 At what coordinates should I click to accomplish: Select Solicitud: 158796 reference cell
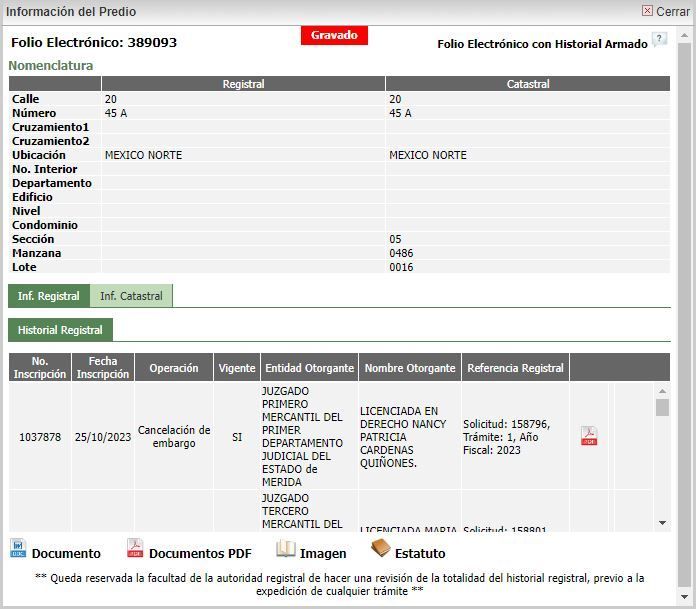coord(515,437)
